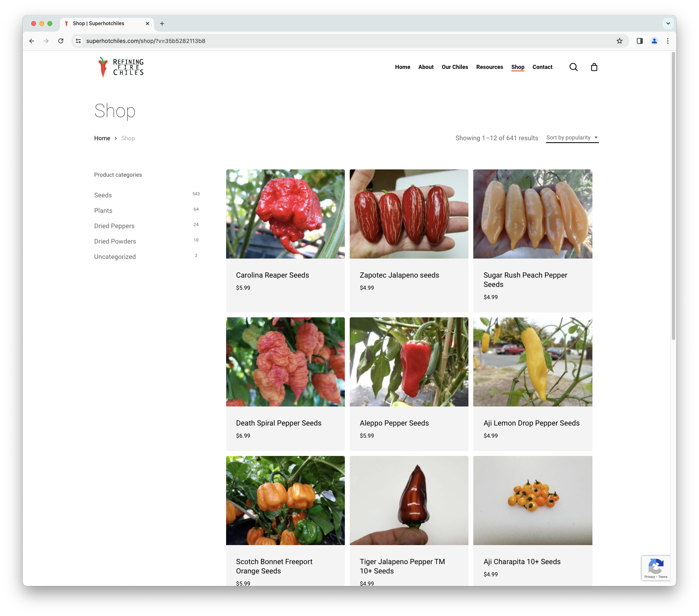The width and height of the screenshot is (699, 616).
Task: Open Tiger Jalapeno Pepper product image
Action: (x=409, y=500)
